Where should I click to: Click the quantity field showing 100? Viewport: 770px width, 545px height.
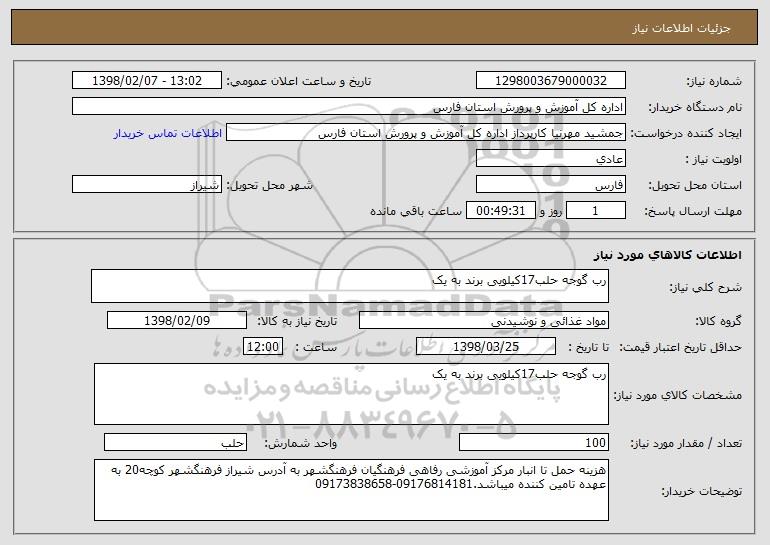pyautogui.click(x=534, y=442)
